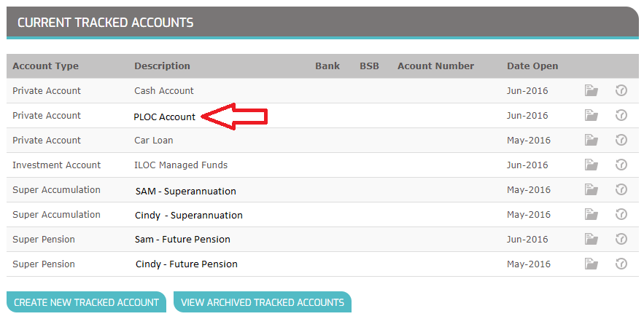Viewport: 644px width, 319px height.
Task: Click clock icon for Cindy - Superannuation
Action: tap(621, 214)
